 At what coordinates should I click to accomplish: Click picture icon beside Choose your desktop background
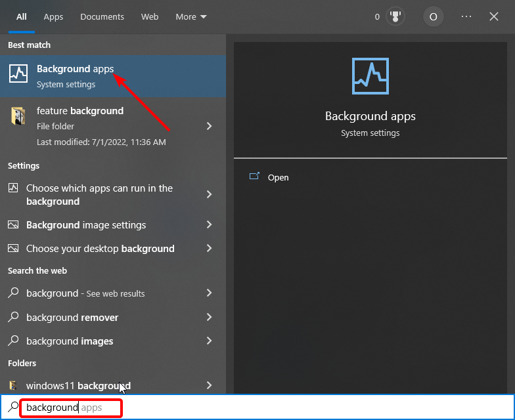(13, 248)
